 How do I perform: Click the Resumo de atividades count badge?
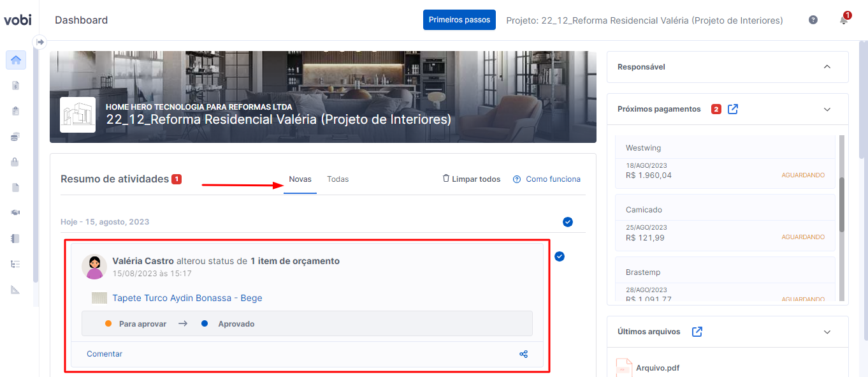pos(177,179)
